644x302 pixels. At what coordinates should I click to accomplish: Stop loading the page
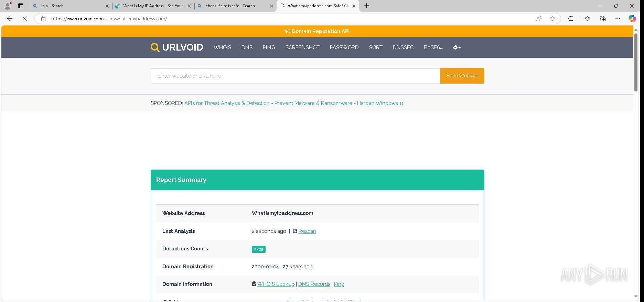[25, 19]
